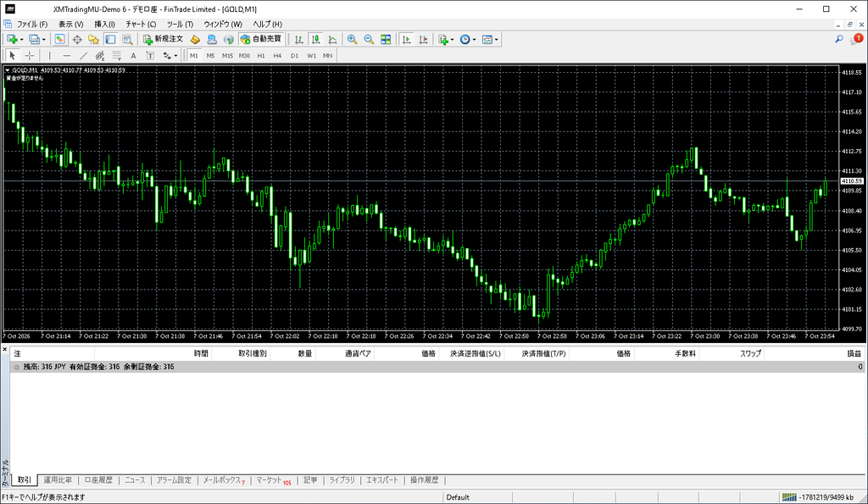The image size is (868, 504).
Task: Draw a vertical line tool
Action: [50, 55]
